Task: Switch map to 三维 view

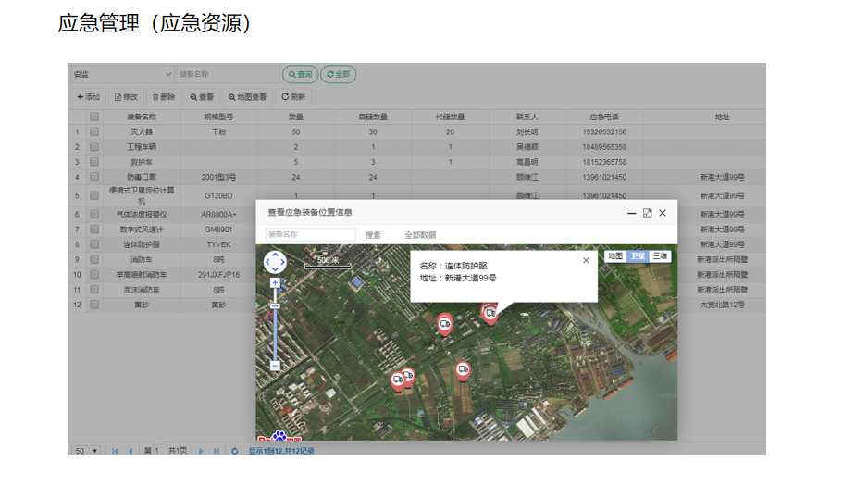Action: (x=660, y=256)
